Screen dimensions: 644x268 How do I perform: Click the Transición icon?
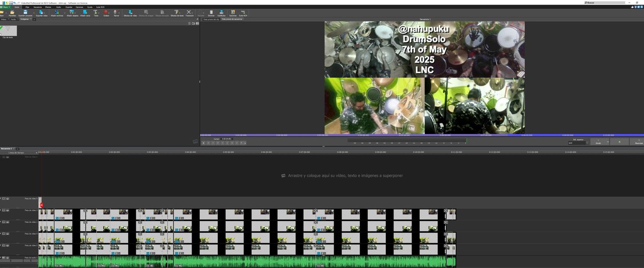point(189,12)
